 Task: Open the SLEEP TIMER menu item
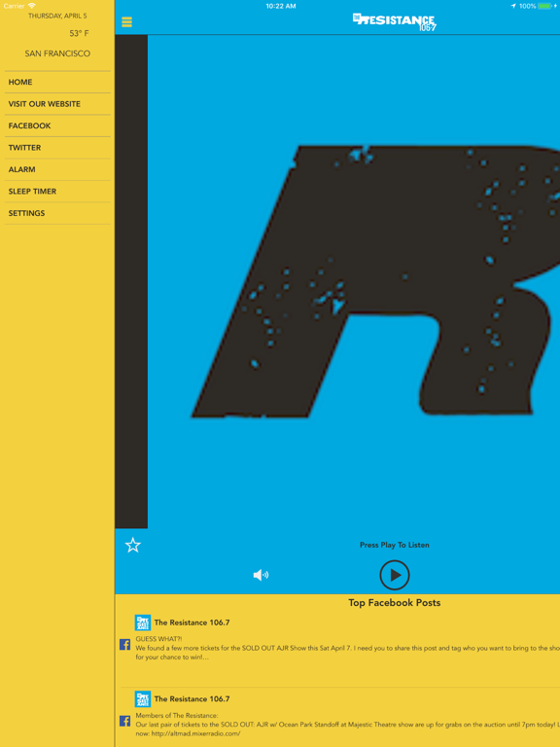pos(57,192)
